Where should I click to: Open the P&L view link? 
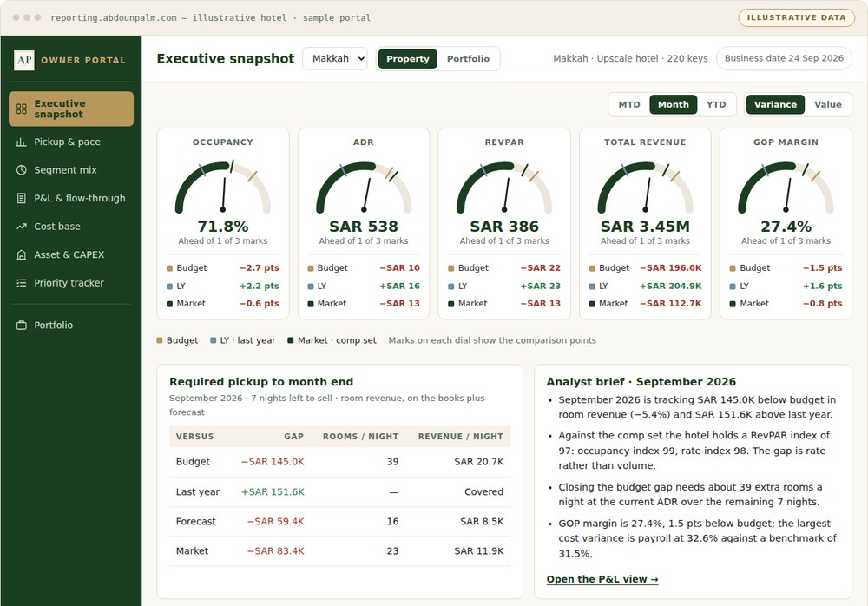pos(602,579)
